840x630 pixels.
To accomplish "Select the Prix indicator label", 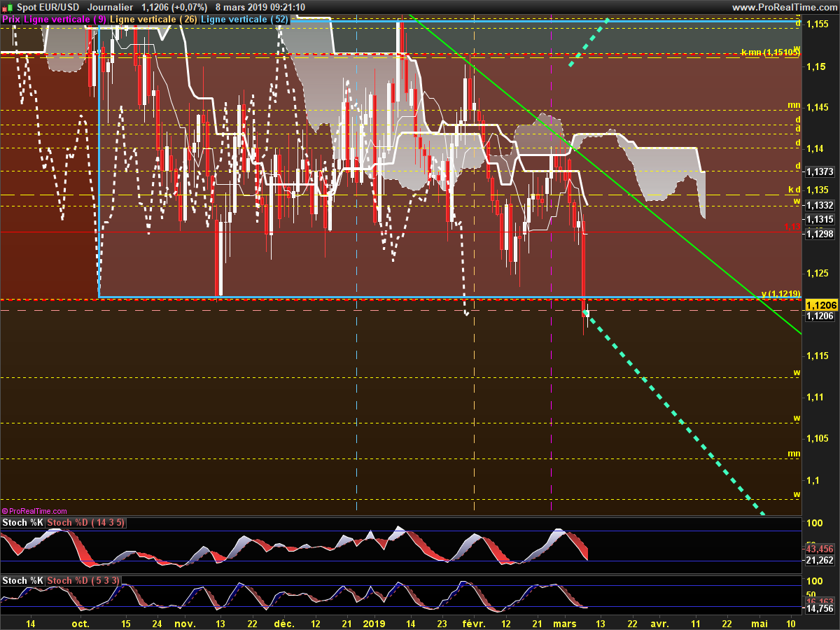I will 11,20.
